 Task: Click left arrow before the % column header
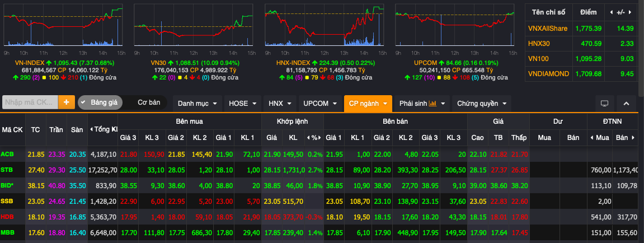[x=308, y=137]
